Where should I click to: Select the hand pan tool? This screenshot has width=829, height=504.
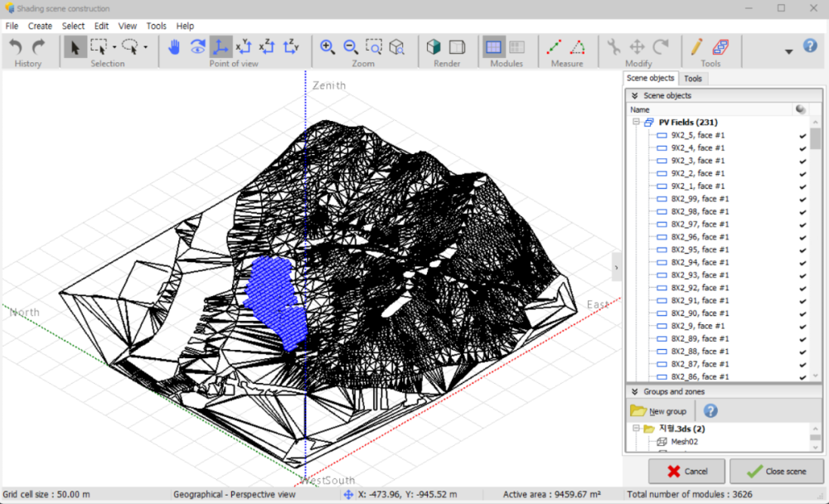(174, 47)
